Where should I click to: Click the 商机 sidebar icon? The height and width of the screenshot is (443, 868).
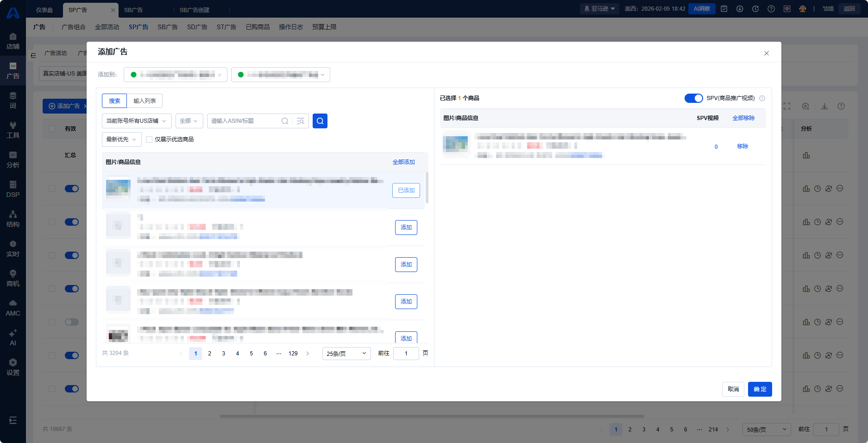click(13, 278)
